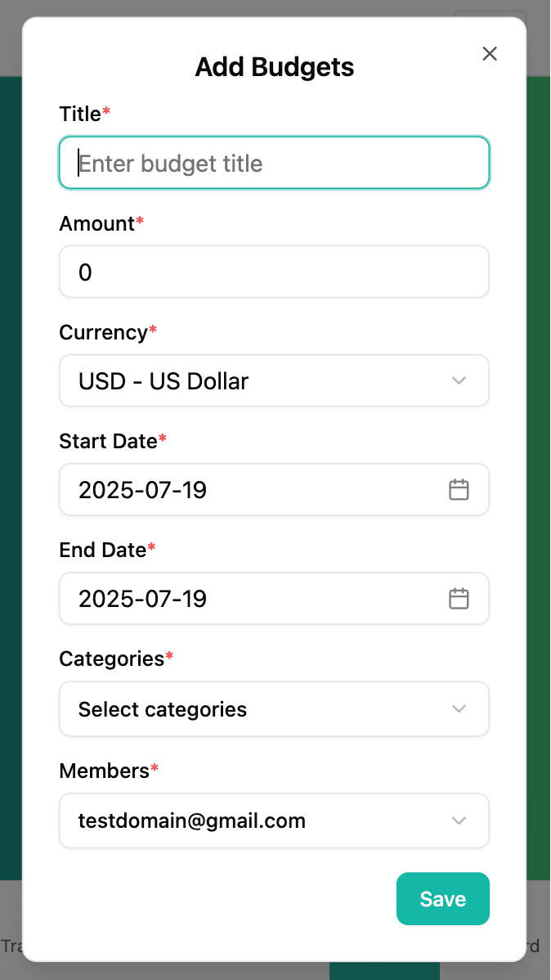Click the Currency dropdown chevron
The width and height of the screenshot is (551, 980).
(459, 380)
